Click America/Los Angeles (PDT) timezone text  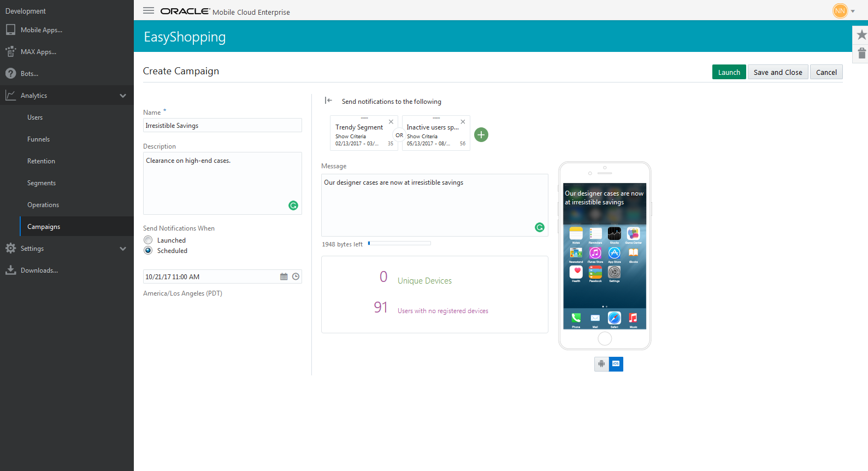(x=182, y=293)
